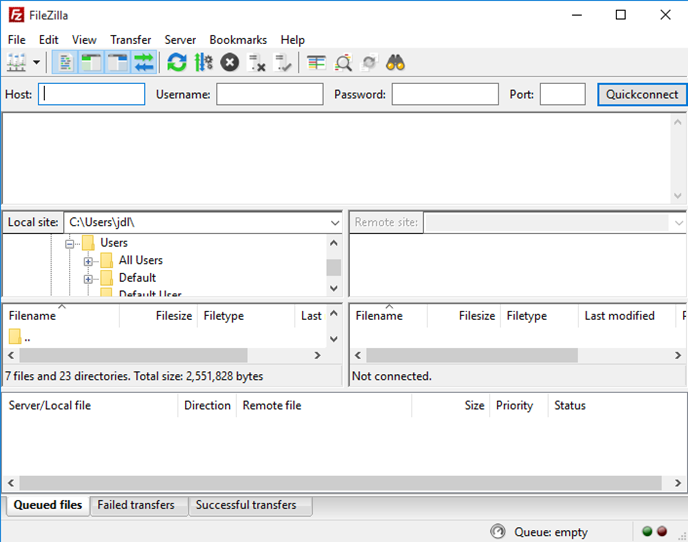
Task: Open the Server menu
Action: 180,40
